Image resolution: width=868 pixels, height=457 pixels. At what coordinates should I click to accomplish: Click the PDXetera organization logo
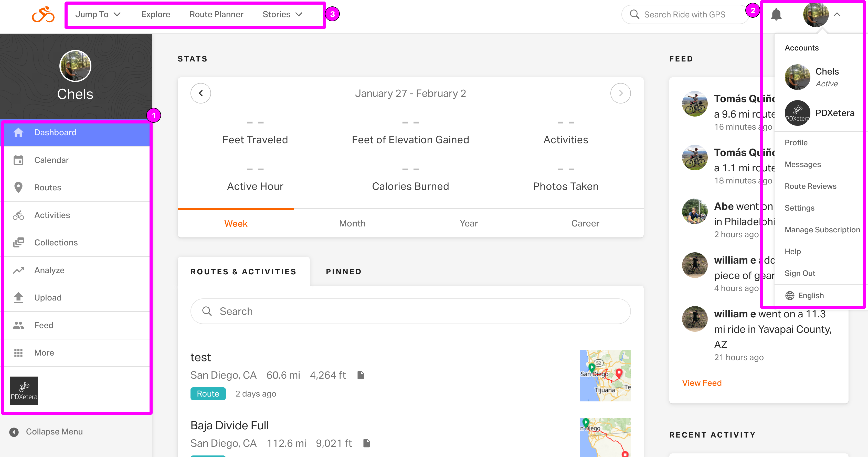(24, 390)
